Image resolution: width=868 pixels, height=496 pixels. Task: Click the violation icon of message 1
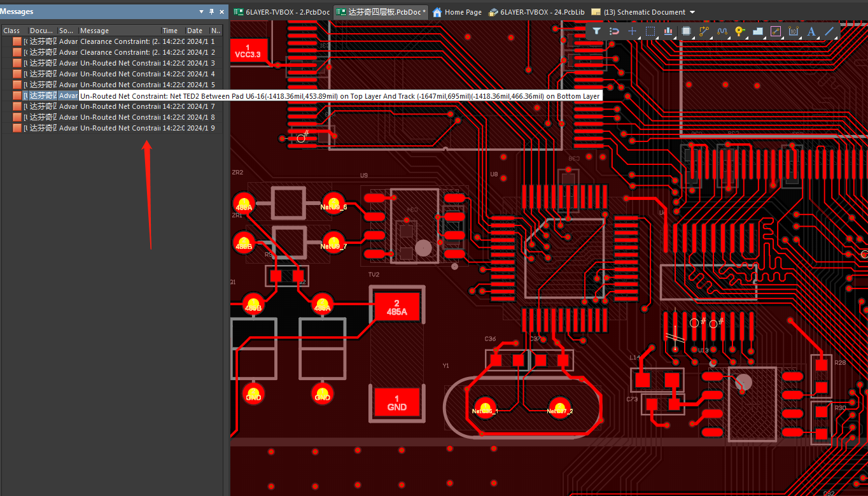click(17, 41)
